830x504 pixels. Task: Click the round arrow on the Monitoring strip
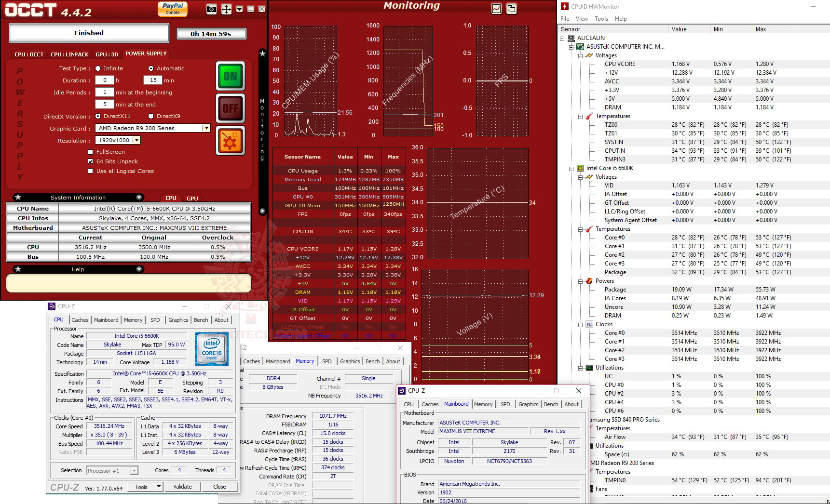[262, 211]
